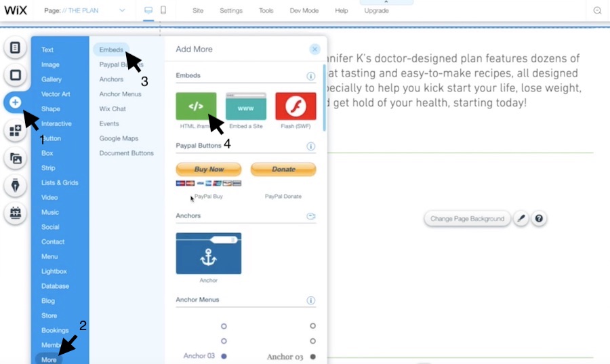Screen dimensions: 610x364
Task: Open the Background square icon in sidebar
Action: 15,75
